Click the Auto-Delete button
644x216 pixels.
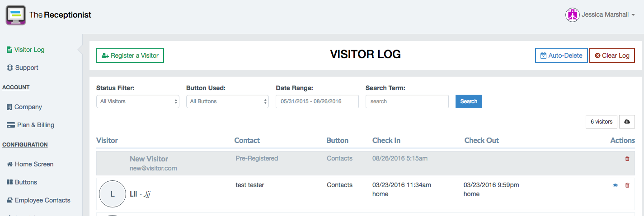click(561, 55)
